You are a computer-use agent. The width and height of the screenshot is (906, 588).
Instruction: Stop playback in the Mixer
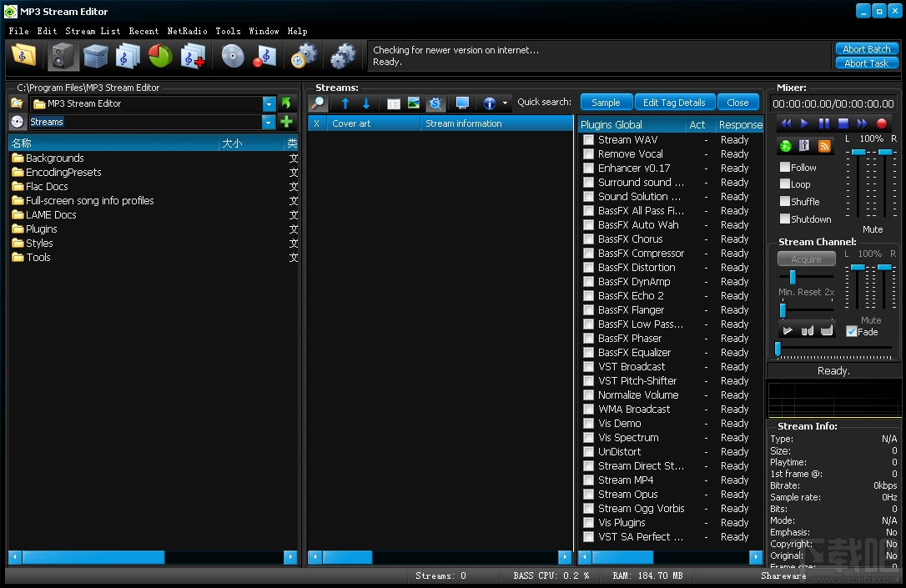843,123
